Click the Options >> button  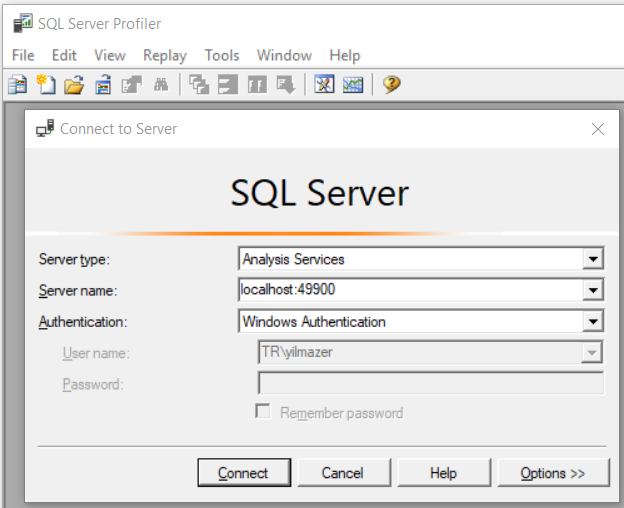554,473
